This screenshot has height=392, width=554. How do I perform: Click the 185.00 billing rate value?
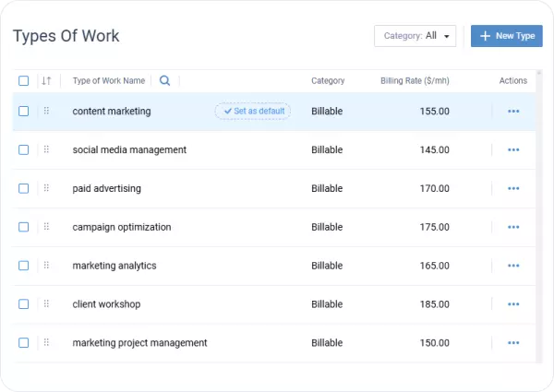(x=435, y=304)
